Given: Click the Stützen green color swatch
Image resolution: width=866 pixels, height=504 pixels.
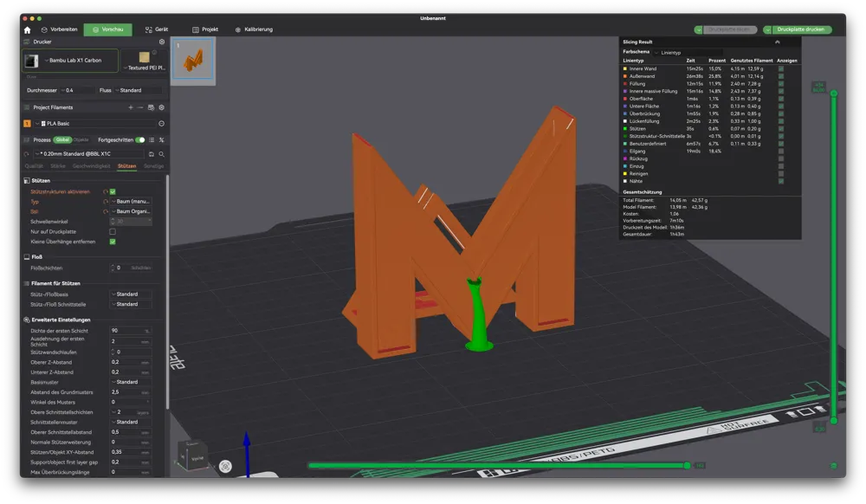Looking at the screenshot, I should [625, 129].
